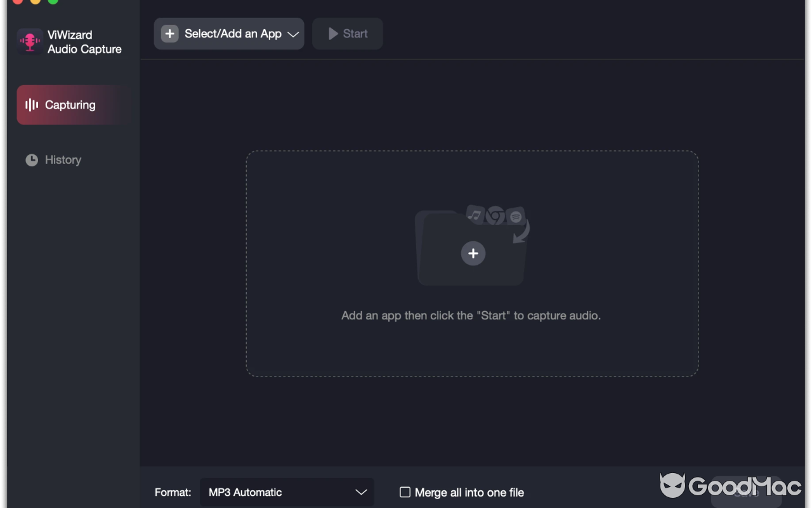
Task: Click the ViWizard microphone logo
Action: 29,41
